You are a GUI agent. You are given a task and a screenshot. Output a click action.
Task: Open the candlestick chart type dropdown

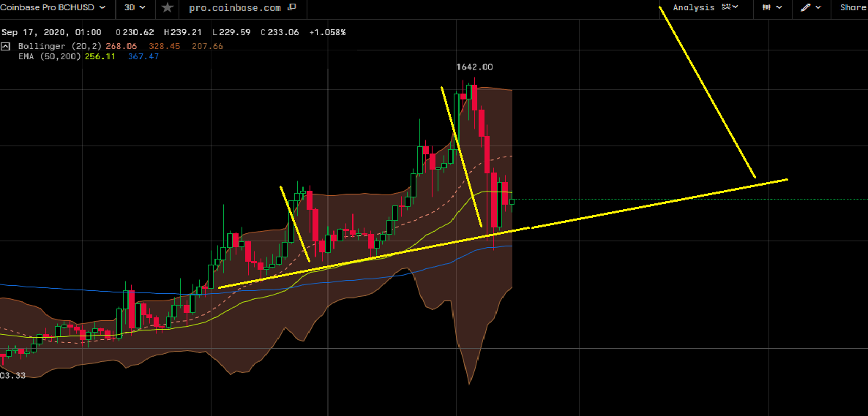tap(772, 8)
